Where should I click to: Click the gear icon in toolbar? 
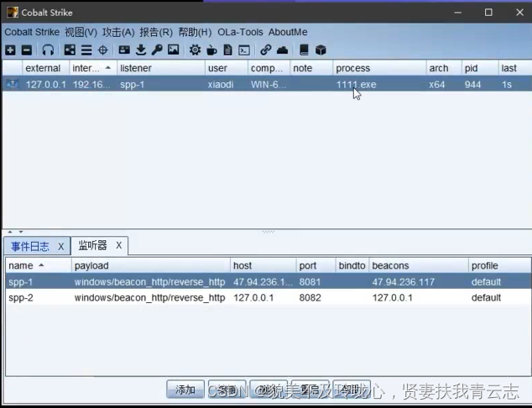pos(195,50)
